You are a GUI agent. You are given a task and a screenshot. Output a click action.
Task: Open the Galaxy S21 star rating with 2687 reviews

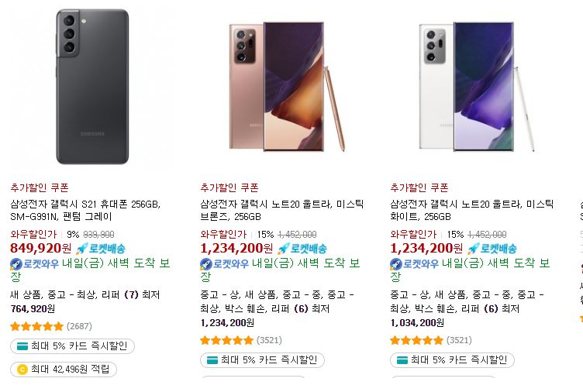51,326
